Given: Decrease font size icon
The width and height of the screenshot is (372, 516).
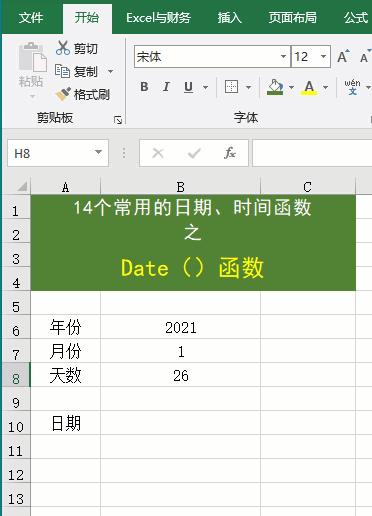Looking at the screenshot, I should pyautogui.click(x=365, y=57).
